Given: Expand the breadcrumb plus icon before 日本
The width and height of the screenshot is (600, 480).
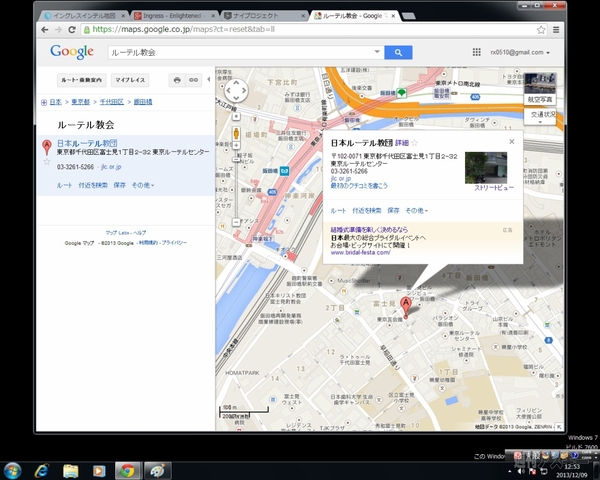Looking at the screenshot, I should [x=44, y=102].
